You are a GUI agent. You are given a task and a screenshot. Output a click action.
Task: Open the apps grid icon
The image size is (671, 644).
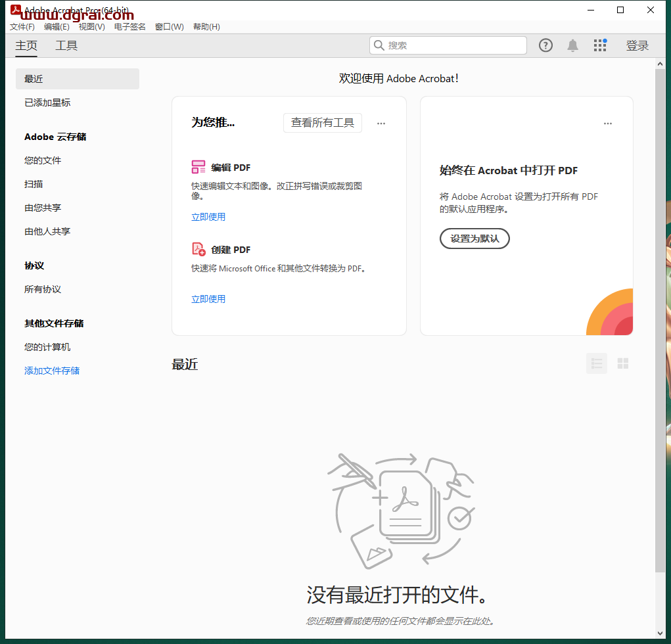(600, 45)
